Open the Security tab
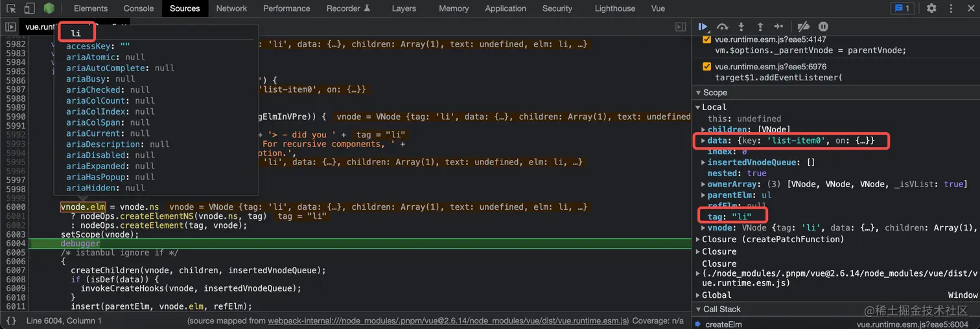The height and width of the screenshot is (329, 980). pos(557,8)
